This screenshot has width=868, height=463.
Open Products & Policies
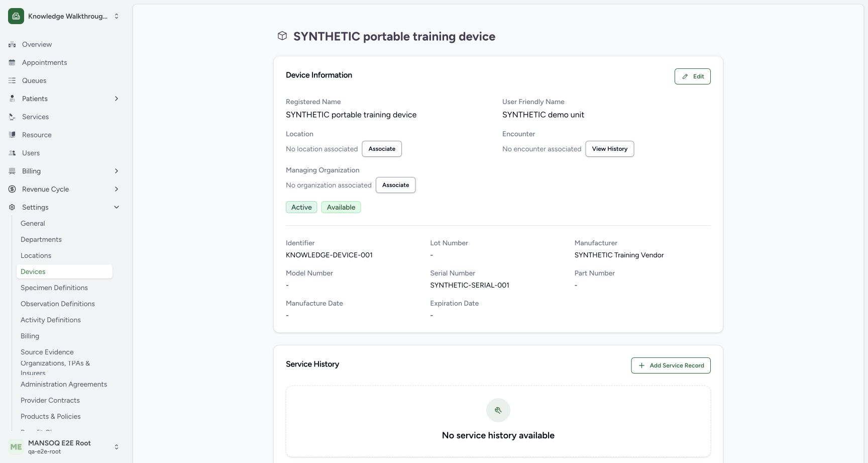click(x=51, y=416)
